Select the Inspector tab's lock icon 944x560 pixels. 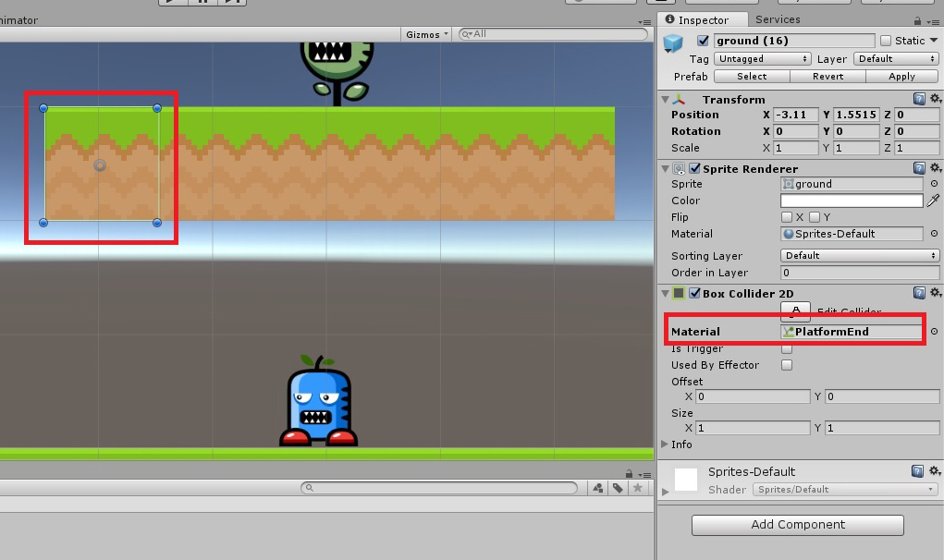coord(916,19)
